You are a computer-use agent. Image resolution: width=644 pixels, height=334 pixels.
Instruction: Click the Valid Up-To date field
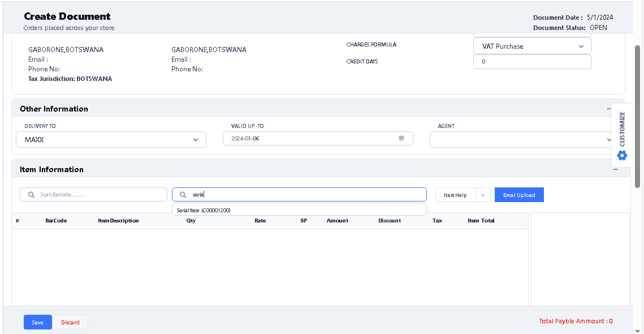311,139
